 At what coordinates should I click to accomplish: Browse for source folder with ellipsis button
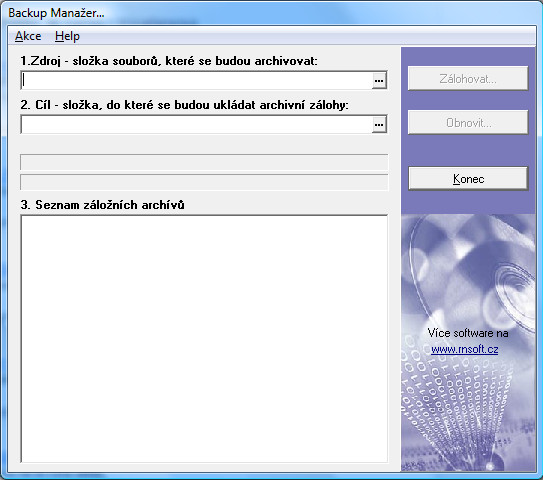click(x=379, y=81)
